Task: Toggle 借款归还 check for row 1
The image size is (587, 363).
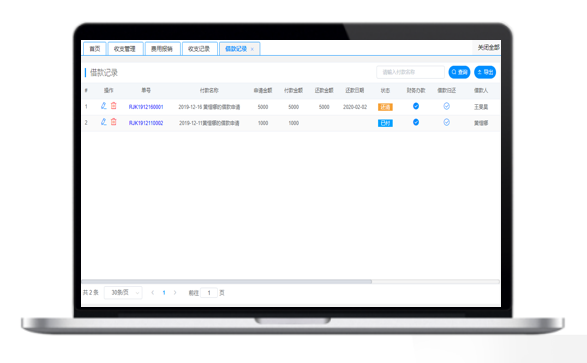Action: click(x=447, y=106)
